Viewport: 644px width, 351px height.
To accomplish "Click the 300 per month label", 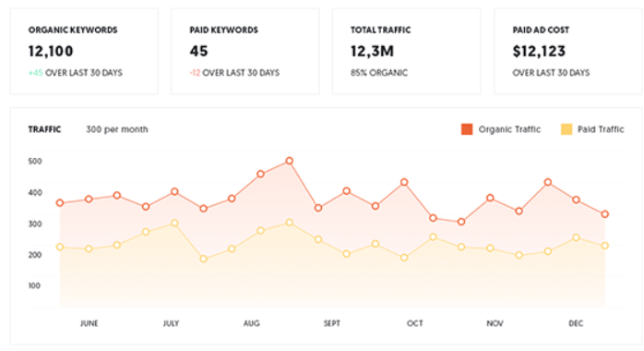I will coord(117,129).
